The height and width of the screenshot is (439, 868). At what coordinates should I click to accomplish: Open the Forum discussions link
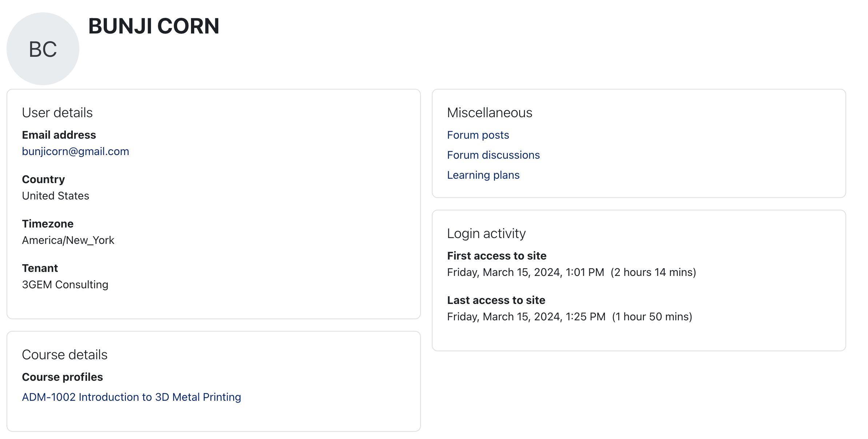493,155
